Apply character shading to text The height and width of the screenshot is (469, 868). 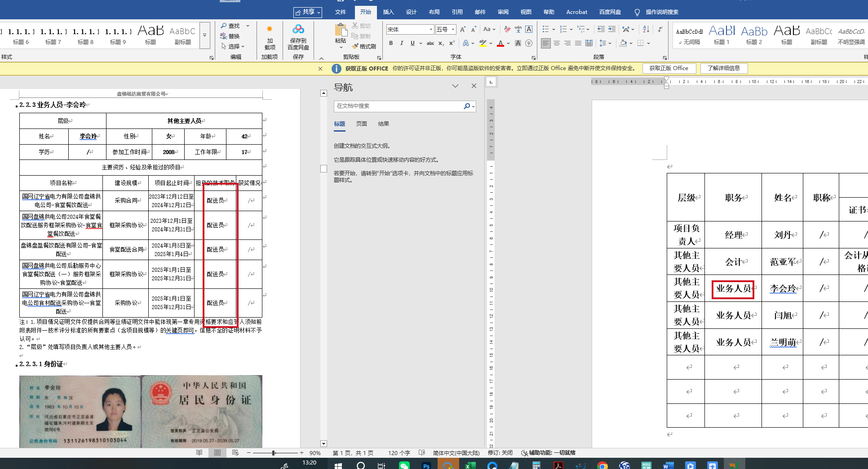click(518, 43)
